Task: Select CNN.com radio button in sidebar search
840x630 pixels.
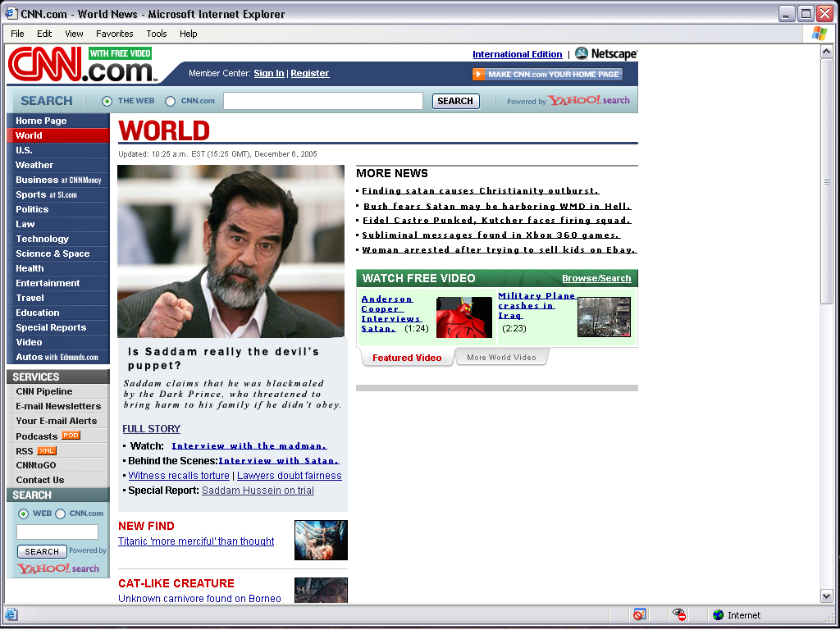Action: (x=61, y=514)
